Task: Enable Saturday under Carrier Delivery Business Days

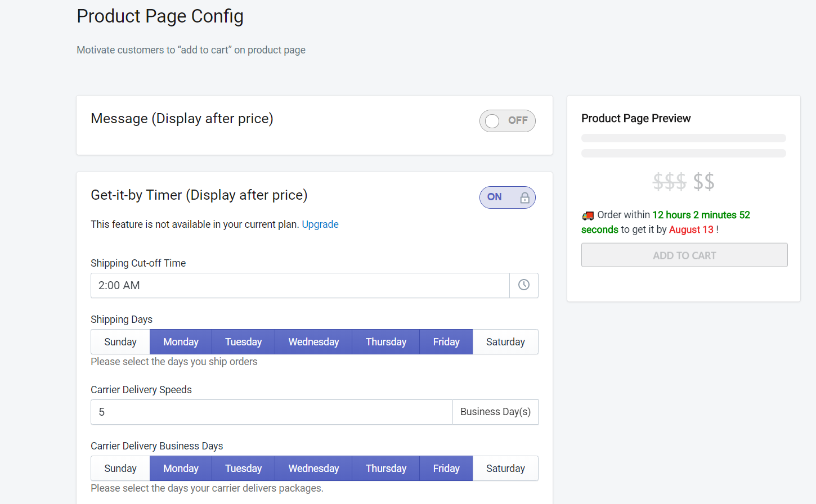Action: click(505, 469)
